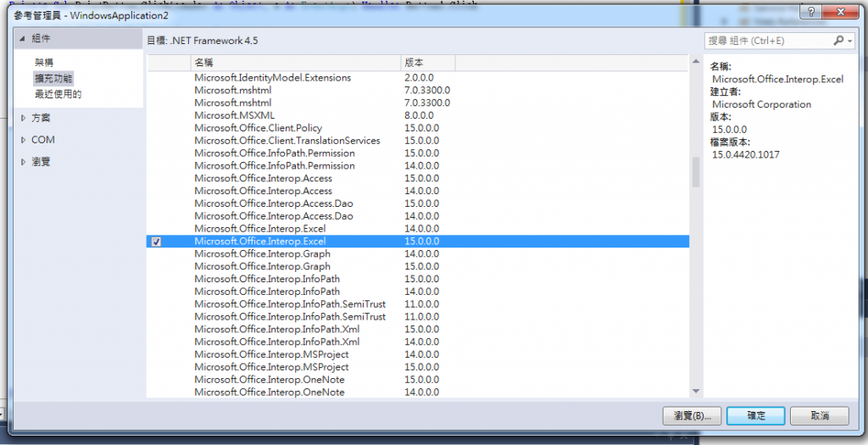This screenshot has width=868, height=445.
Task: Sort by the 版本 column header
Action: coord(428,63)
